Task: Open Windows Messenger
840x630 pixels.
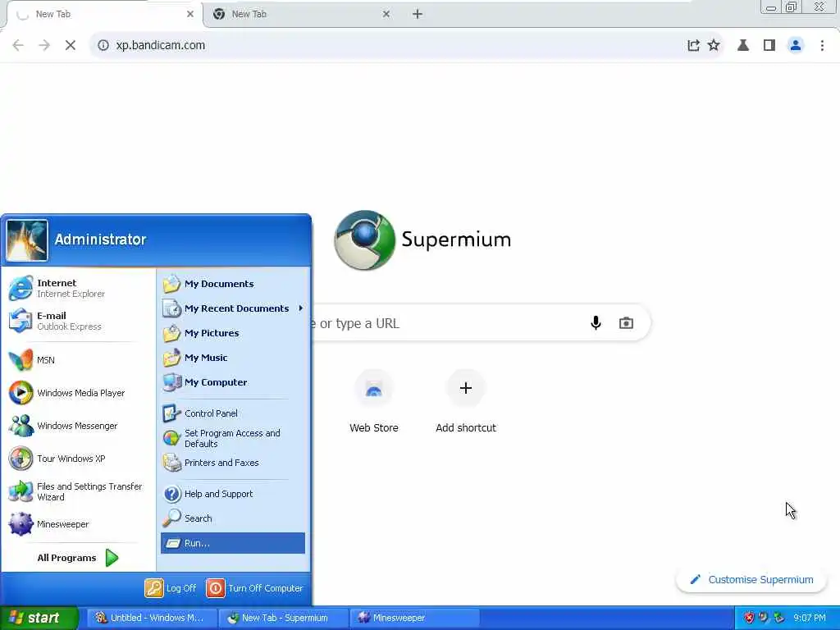Action: (x=78, y=426)
